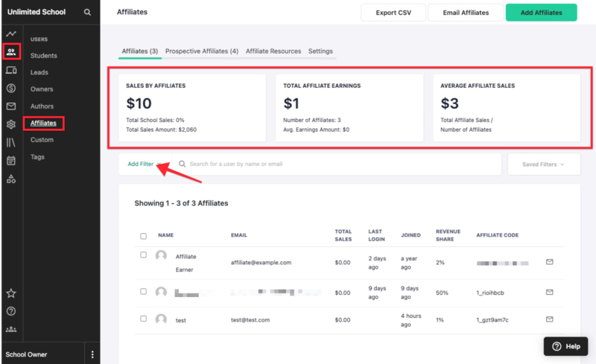
Task: Open the community group icon at sidebar bottom
Action: tap(11, 329)
